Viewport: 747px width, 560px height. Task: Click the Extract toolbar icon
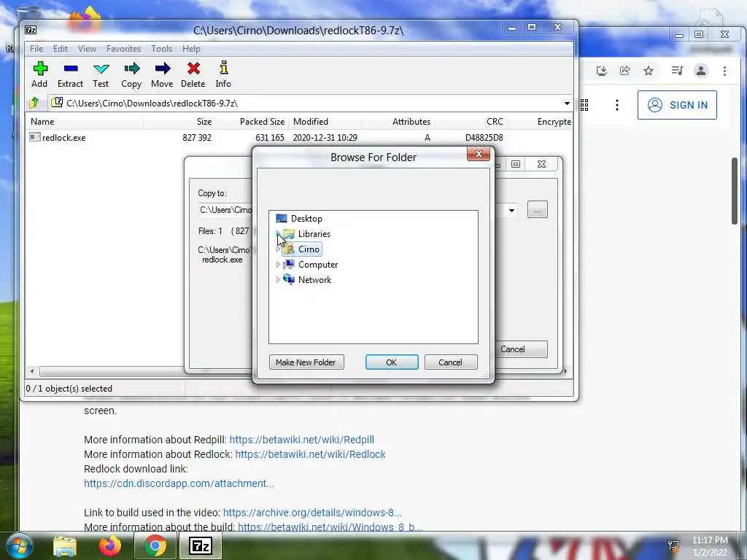(x=71, y=69)
